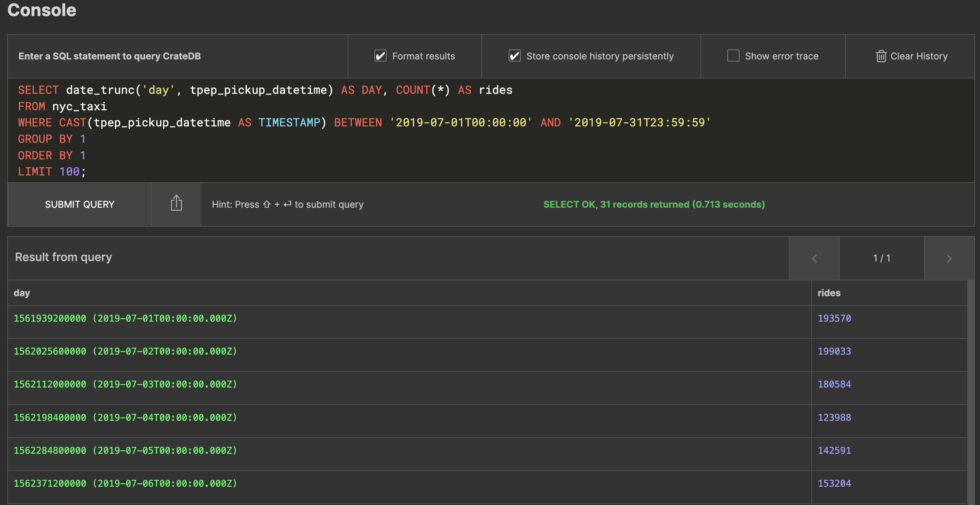Click the LIMIT 100 line in the editor

click(52, 172)
